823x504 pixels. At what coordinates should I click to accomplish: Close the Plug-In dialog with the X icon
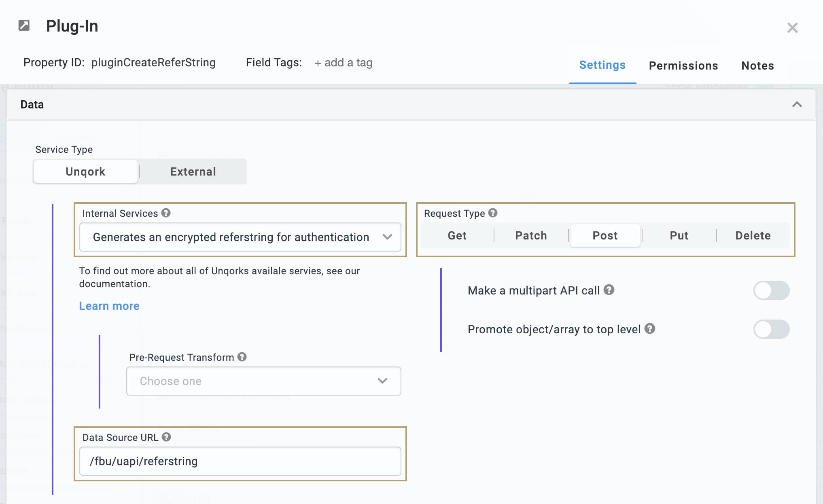[x=792, y=28]
